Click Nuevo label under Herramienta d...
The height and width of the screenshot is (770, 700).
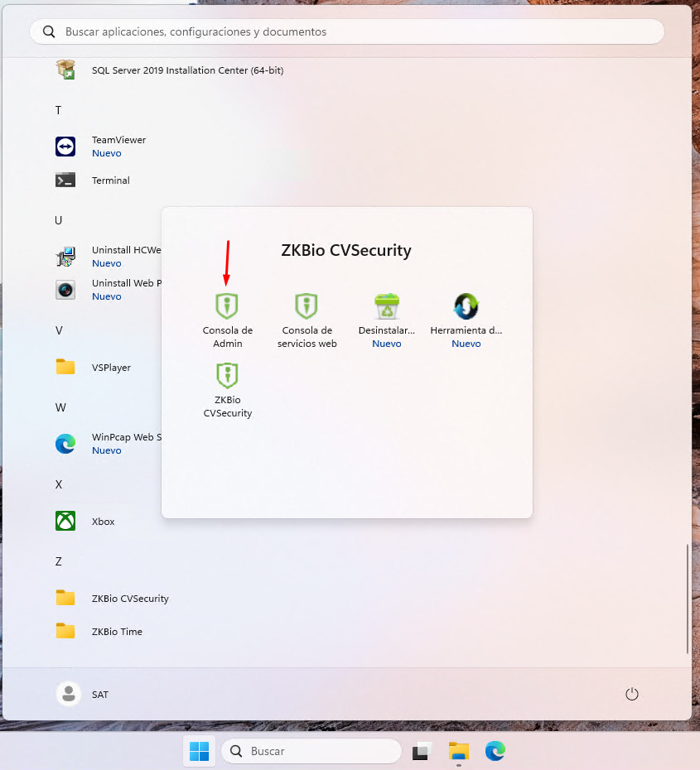(x=466, y=344)
